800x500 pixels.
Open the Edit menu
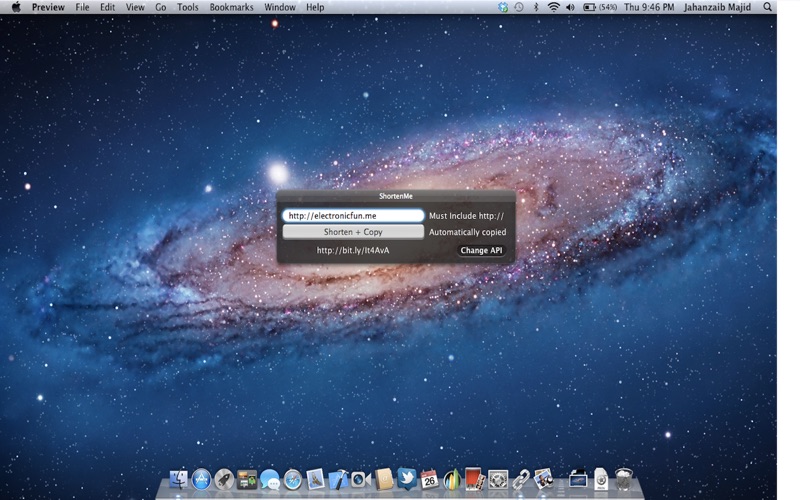(x=107, y=7)
